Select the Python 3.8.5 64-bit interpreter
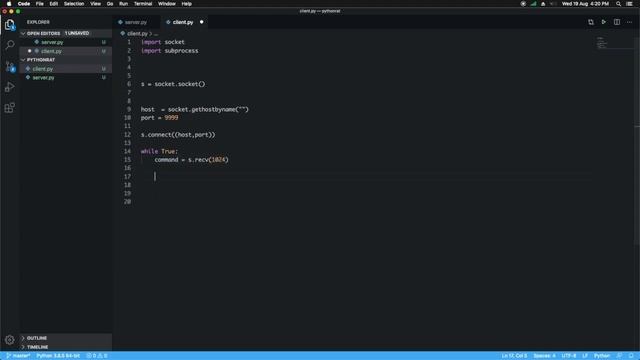Viewport: 640px width, 360px height. tap(58, 356)
